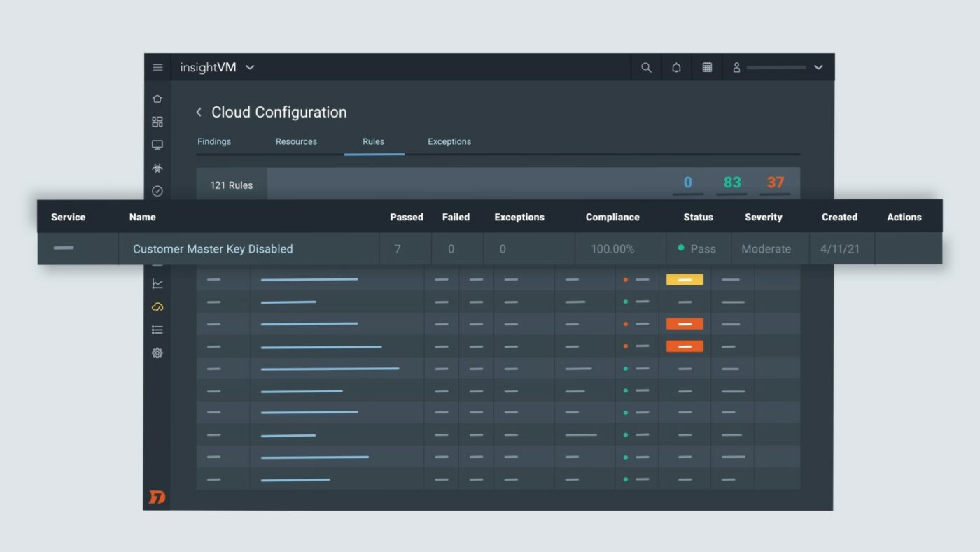Open the settings gear in sidebar
Viewport: 980px width, 552px height.
[157, 353]
